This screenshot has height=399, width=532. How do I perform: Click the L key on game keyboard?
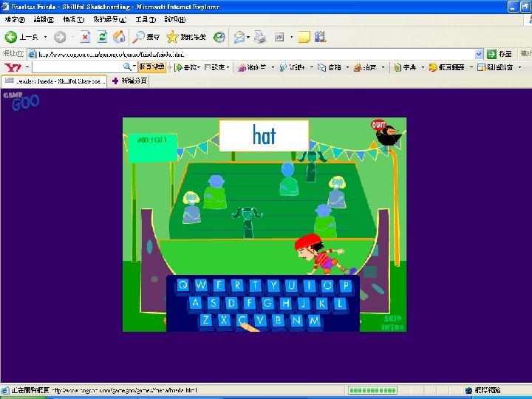pos(339,303)
